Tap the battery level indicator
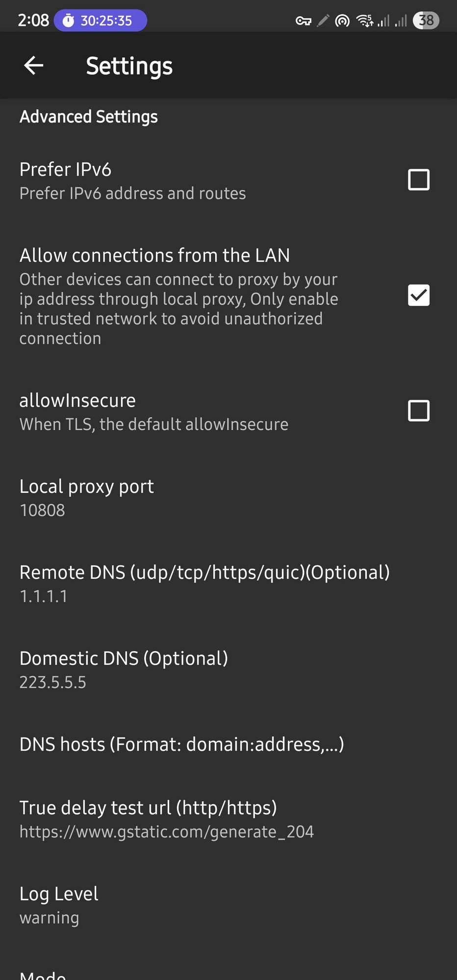This screenshot has height=980, width=457. (426, 21)
